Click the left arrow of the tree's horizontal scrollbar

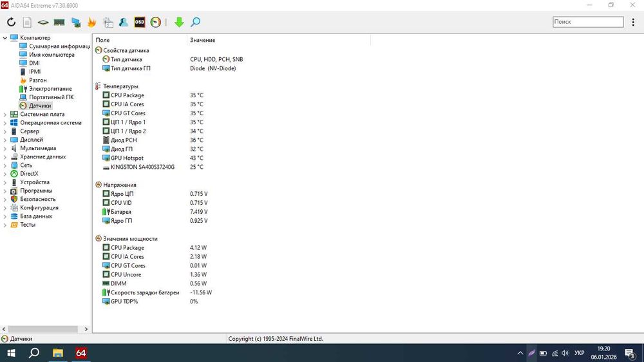(x=4, y=329)
